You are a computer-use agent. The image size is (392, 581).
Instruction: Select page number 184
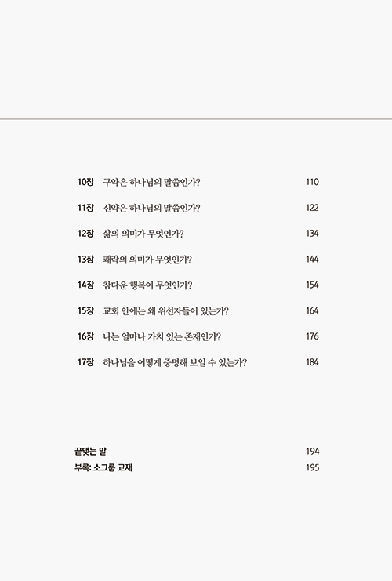pos(312,362)
